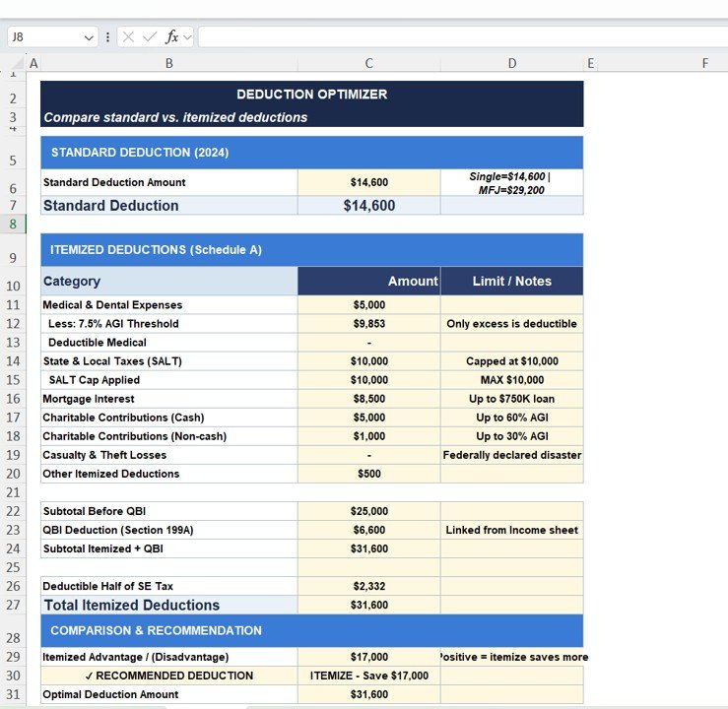
Task: Click 'Up to 30% AGI' note
Action: point(511,436)
